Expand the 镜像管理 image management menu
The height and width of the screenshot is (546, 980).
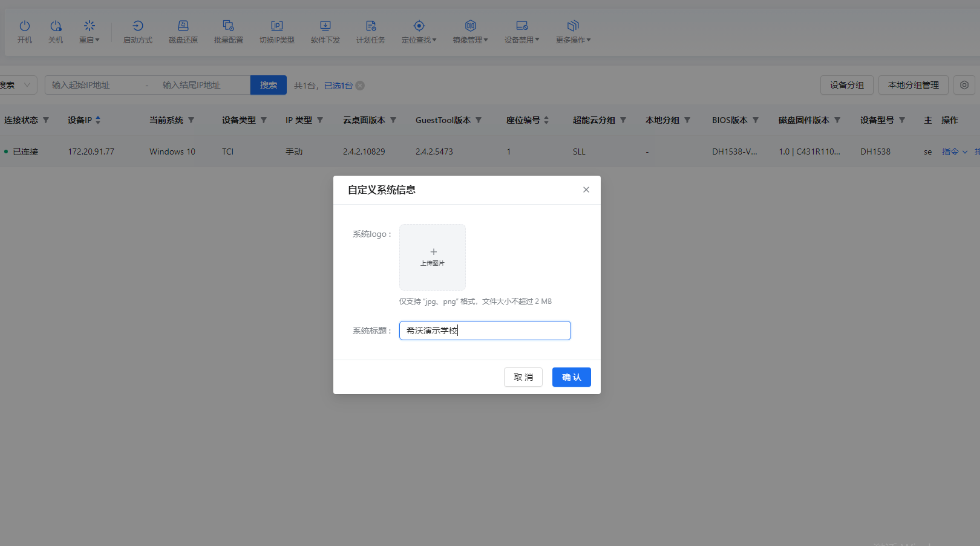pos(470,40)
